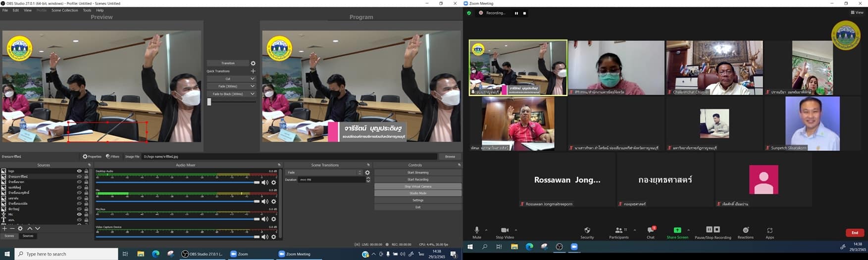The width and height of the screenshot is (868, 260).
Task: Toggle visibility eye of logo source
Action: coord(79,171)
